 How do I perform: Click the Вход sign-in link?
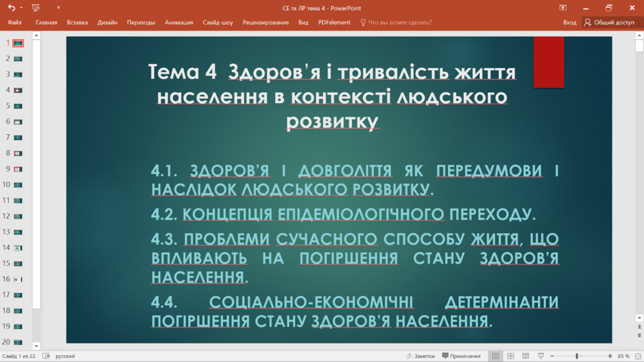[x=570, y=23]
